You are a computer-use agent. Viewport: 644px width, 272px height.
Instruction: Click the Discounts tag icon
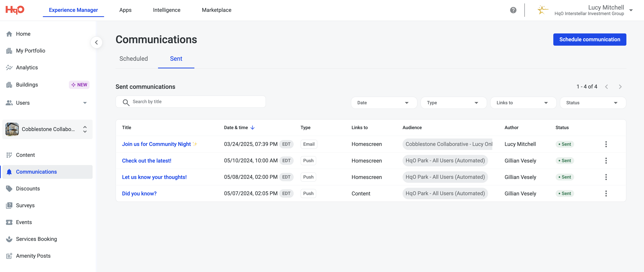9,189
